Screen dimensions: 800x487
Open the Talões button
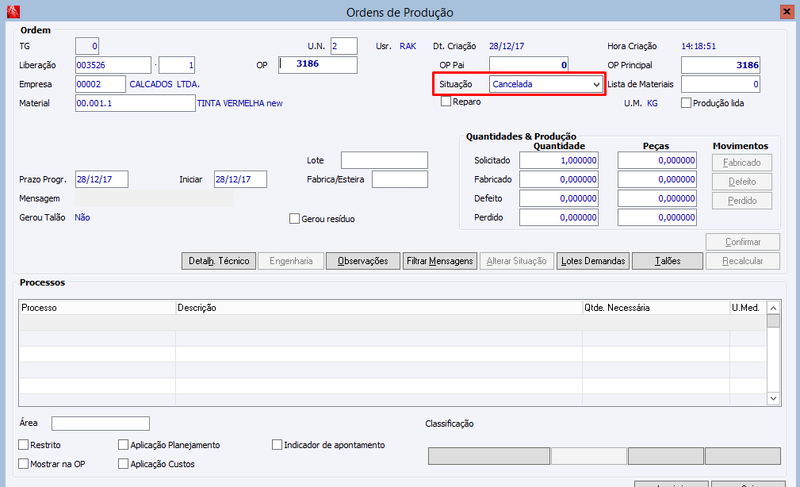[x=667, y=261]
